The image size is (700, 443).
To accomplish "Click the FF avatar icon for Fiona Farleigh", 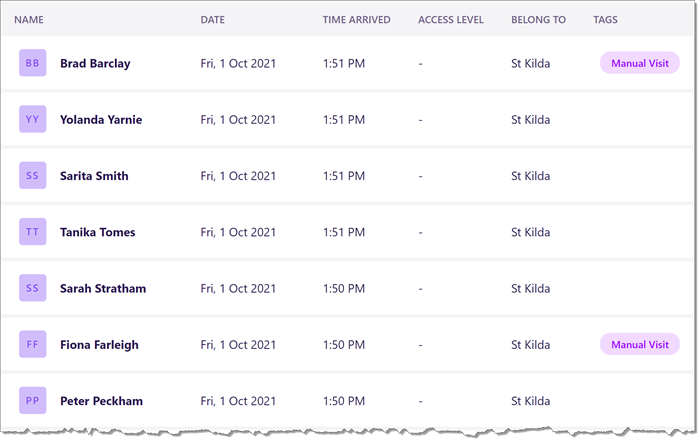I will (x=33, y=344).
